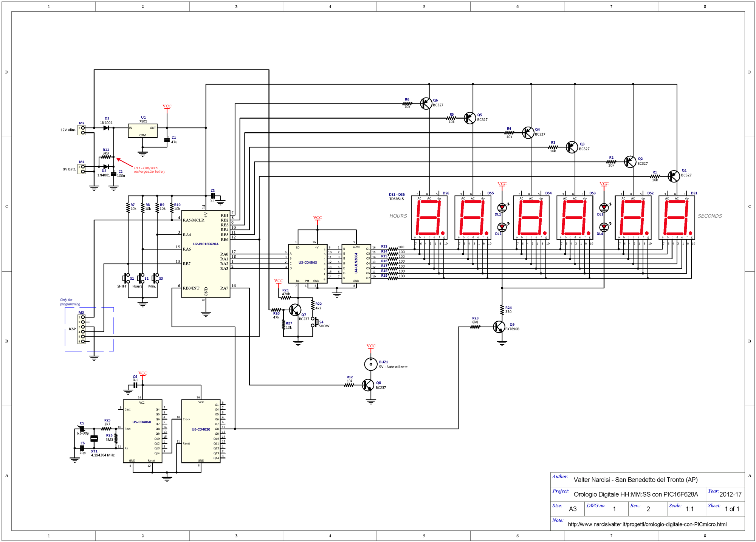This screenshot has height=542, width=756.
Task: Click the BUZ1 buzzer symbol
Action: click(x=371, y=364)
